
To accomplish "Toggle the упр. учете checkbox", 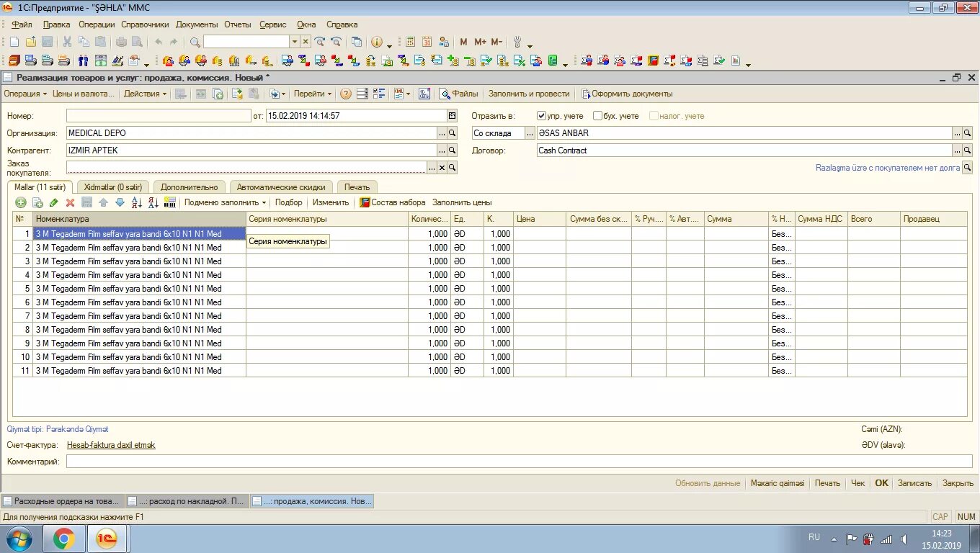I will pos(542,116).
